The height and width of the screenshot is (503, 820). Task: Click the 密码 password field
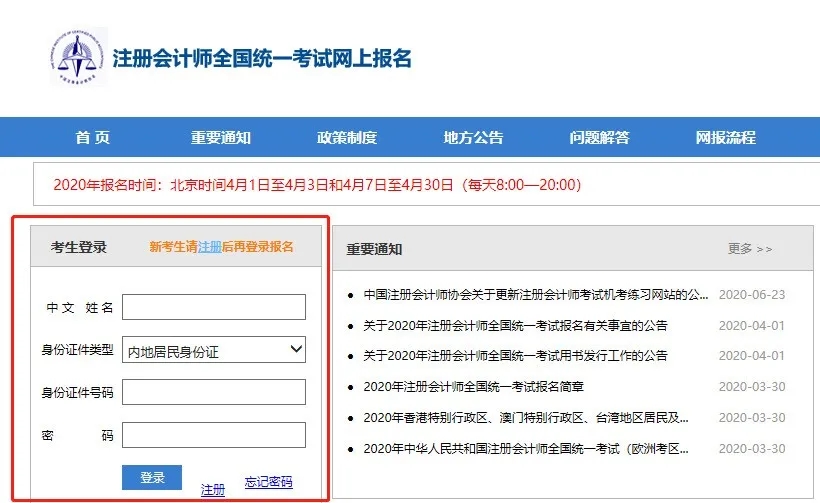(x=213, y=435)
